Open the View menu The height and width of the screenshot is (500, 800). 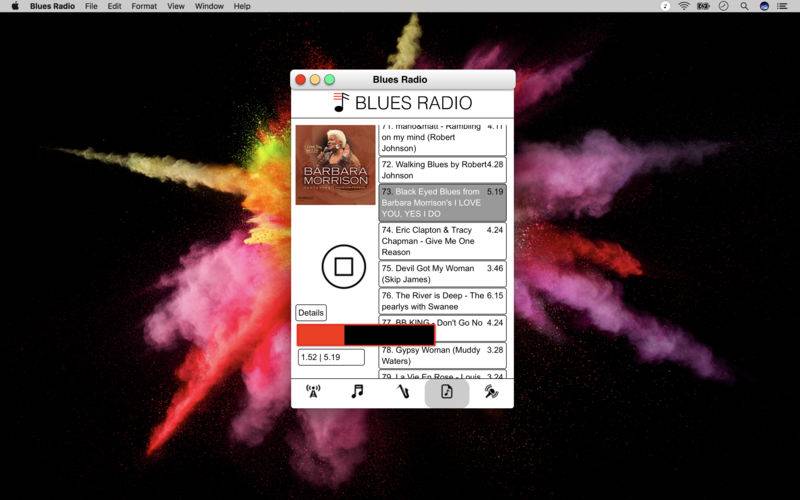(176, 6)
